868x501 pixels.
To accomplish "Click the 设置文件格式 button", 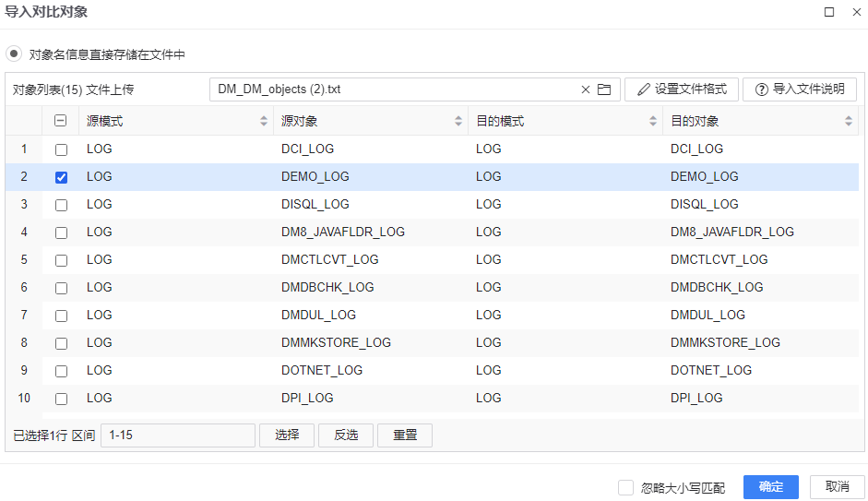I will [682, 89].
